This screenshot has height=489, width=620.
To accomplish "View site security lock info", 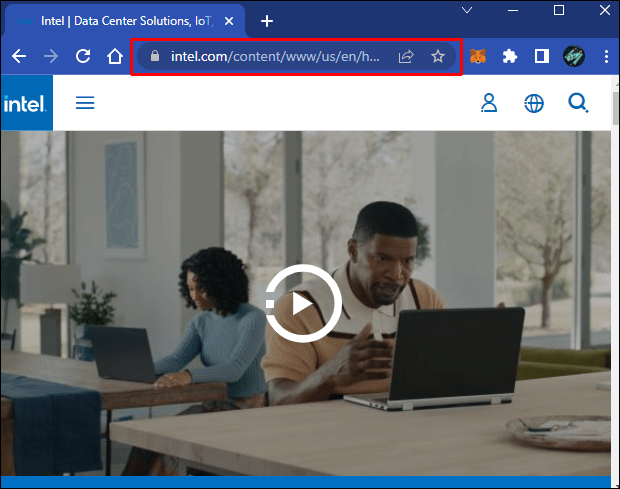I will point(155,56).
